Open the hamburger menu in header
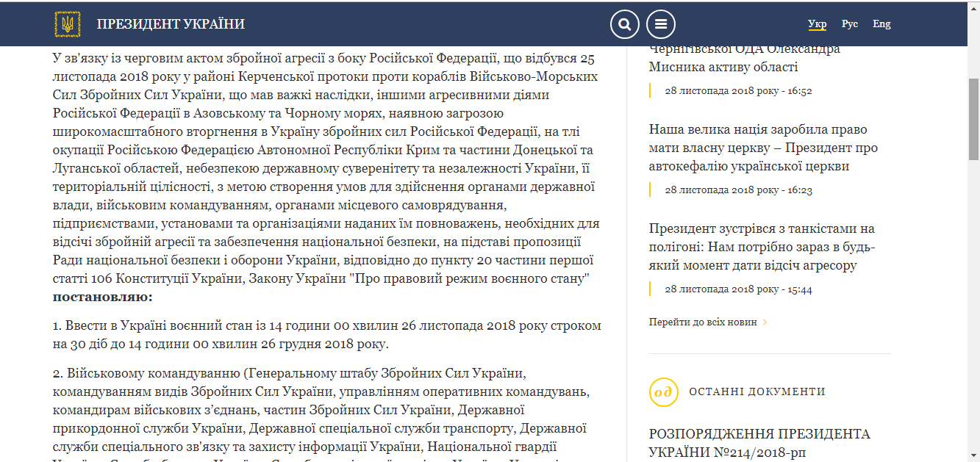 click(x=660, y=24)
